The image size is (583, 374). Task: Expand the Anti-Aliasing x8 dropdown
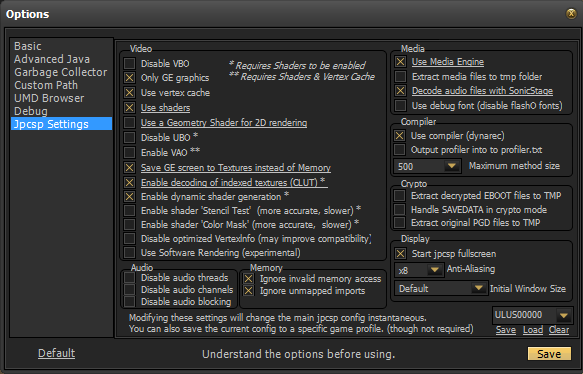click(419, 270)
